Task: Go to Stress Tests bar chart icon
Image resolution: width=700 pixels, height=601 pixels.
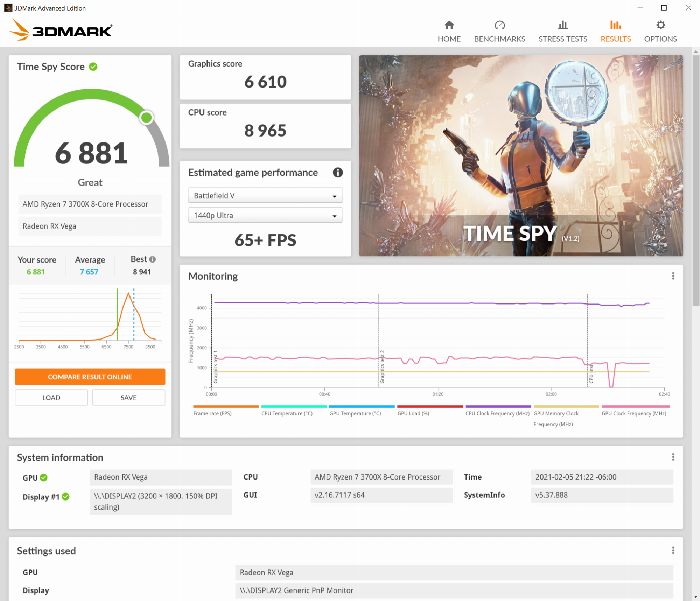Action: point(562,25)
